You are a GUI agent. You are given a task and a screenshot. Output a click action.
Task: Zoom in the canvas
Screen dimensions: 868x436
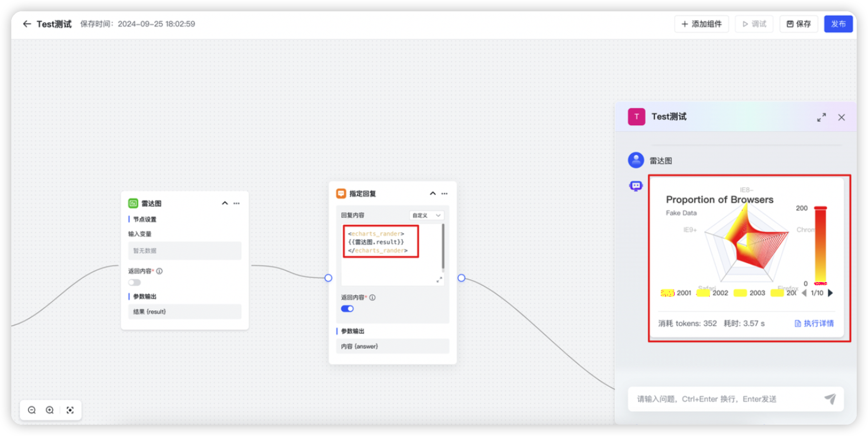[50, 410]
